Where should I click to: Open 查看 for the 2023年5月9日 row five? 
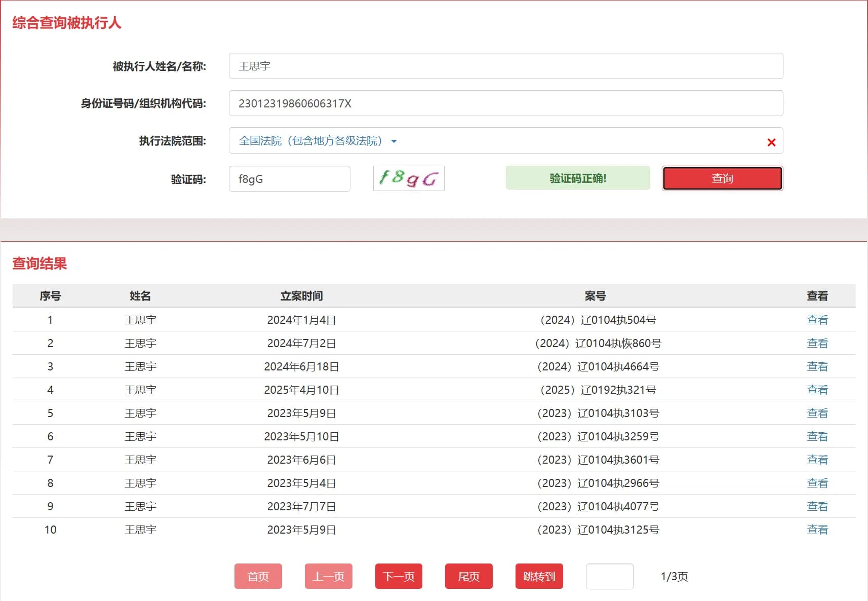(817, 413)
